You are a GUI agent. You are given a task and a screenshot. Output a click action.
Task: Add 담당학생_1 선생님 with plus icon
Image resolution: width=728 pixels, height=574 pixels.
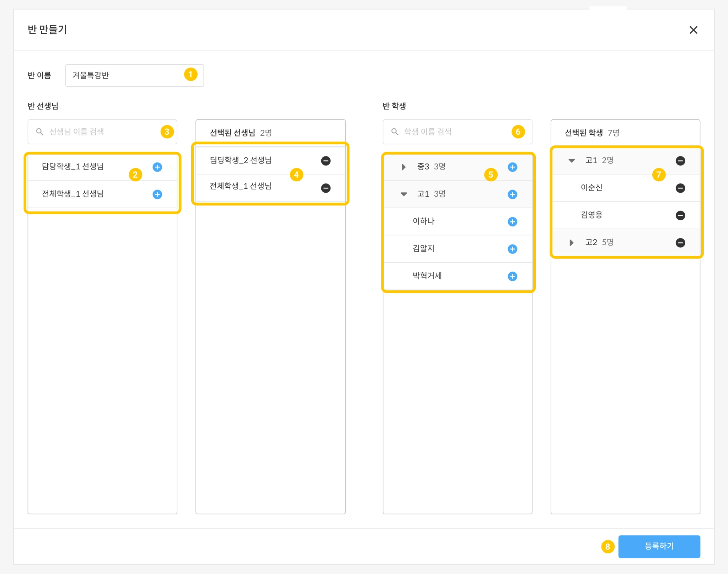(157, 167)
